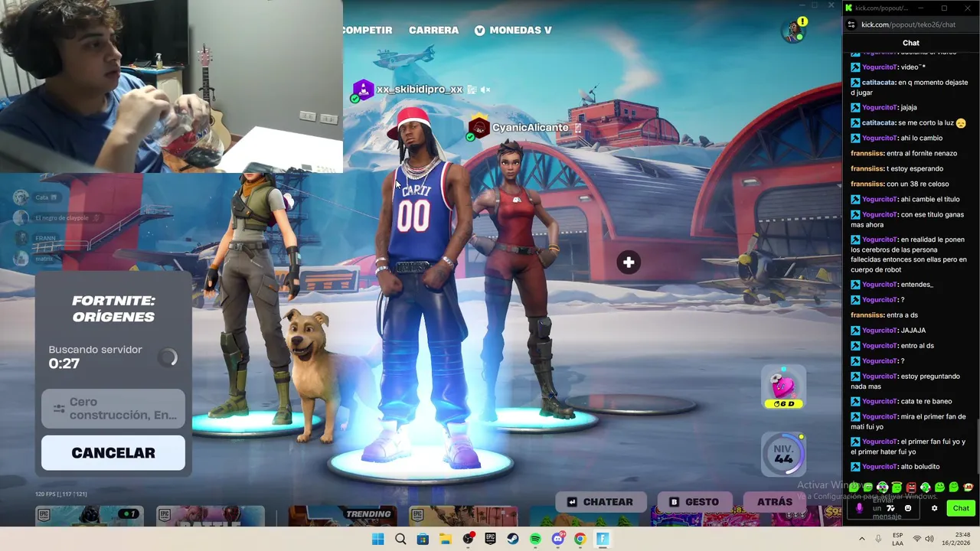Click the Chat header in Kick popout
This screenshot has width=980, height=551.
[x=911, y=43]
